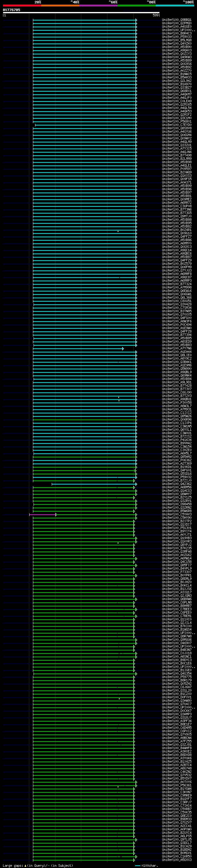Click the cyan ~100% identity legend segment

point(175,6)
